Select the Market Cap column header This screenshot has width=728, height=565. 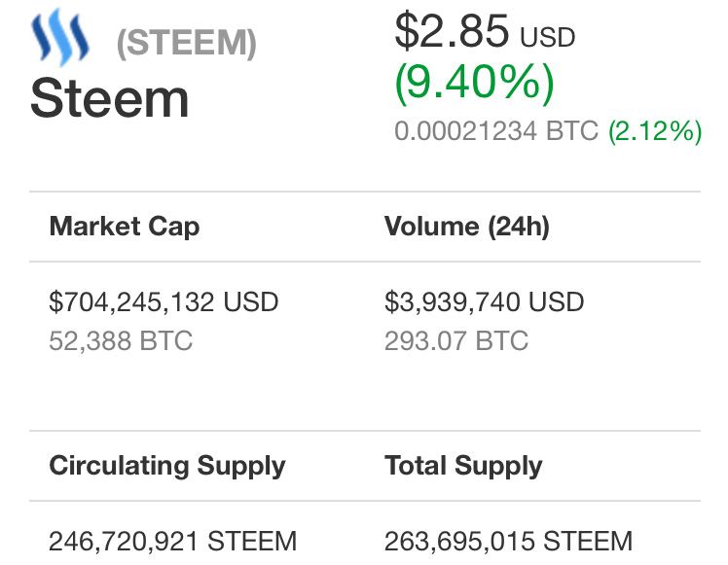click(124, 227)
